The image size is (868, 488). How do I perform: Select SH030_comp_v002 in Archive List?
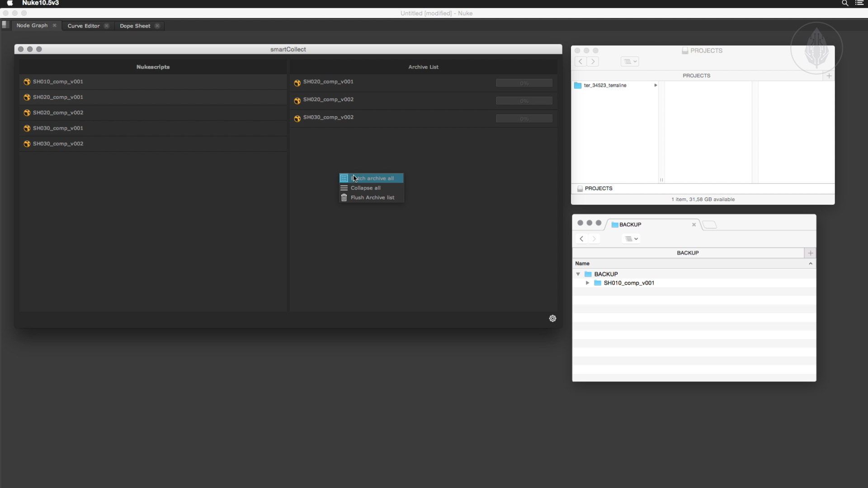[x=424, y=118]
